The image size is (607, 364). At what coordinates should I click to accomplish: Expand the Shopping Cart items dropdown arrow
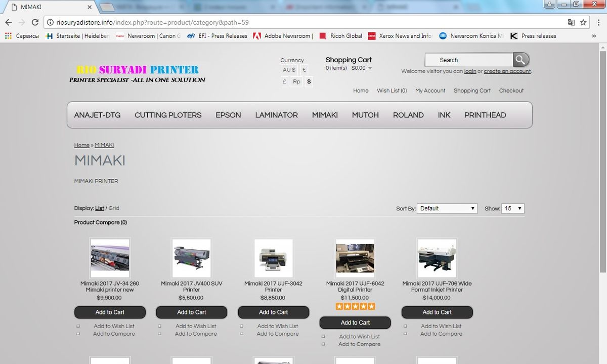(x=370, y=68)
